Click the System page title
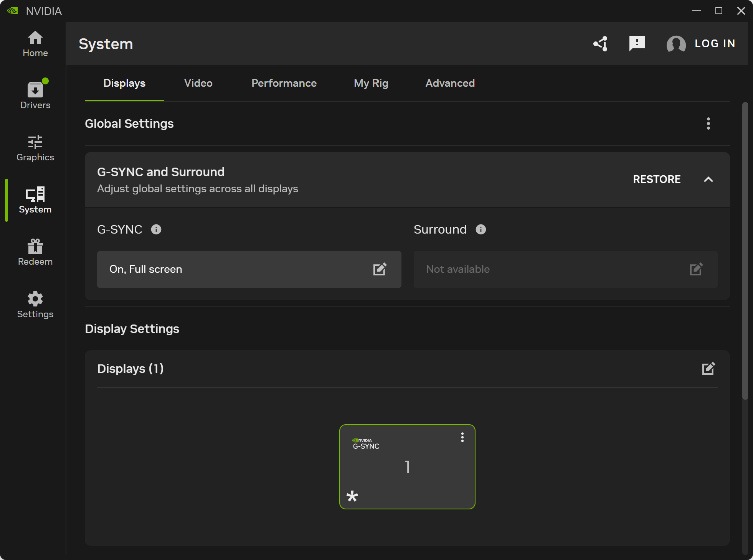 (x=106, y=44)
